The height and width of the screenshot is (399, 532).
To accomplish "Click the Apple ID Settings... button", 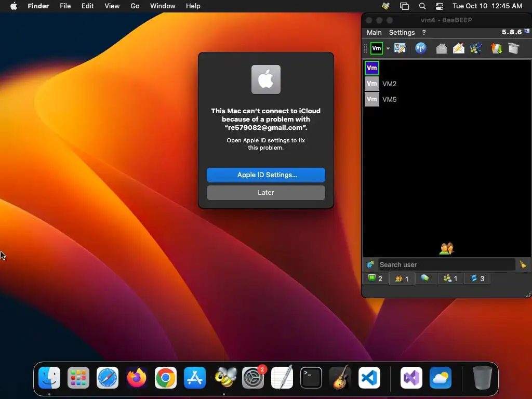I will (265, 175).
